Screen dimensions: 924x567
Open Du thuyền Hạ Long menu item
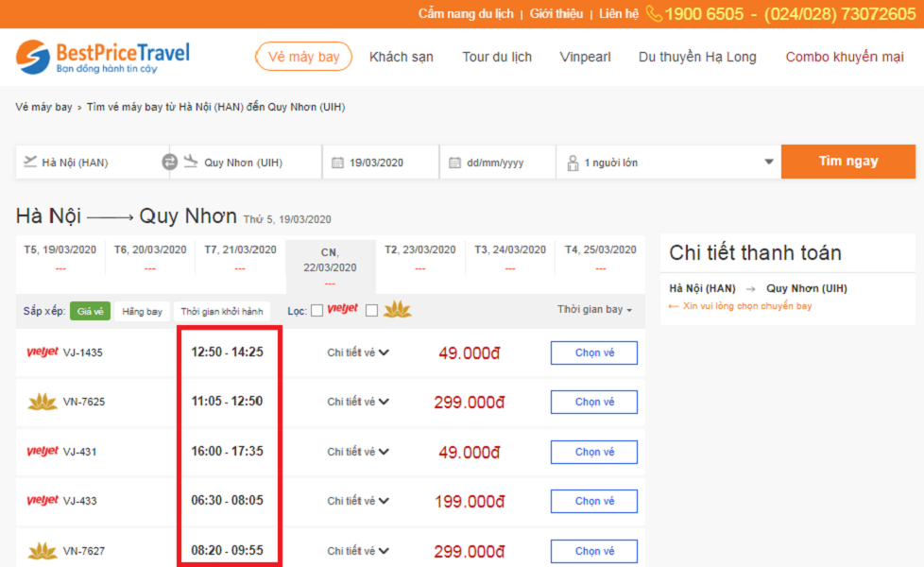point(697,57)
